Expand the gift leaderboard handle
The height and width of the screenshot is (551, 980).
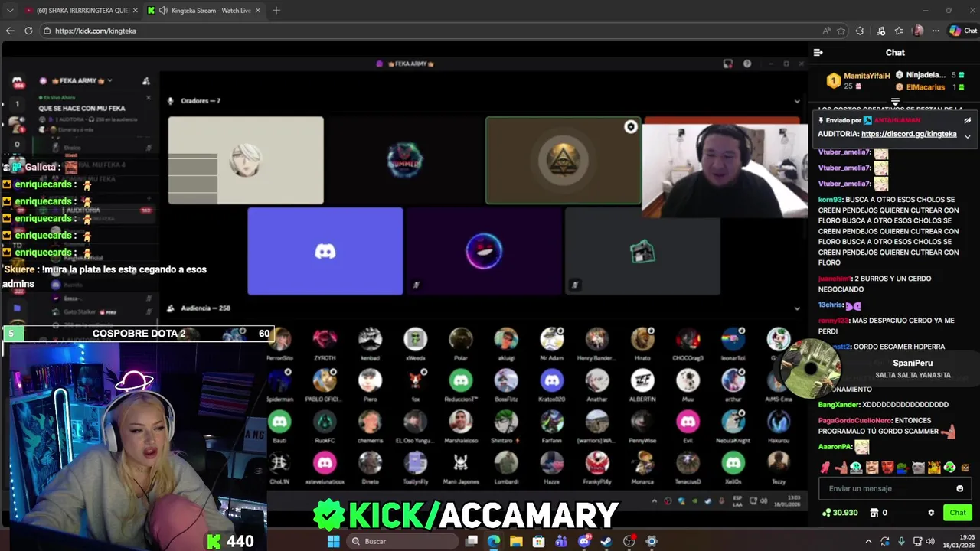(895, 101)
